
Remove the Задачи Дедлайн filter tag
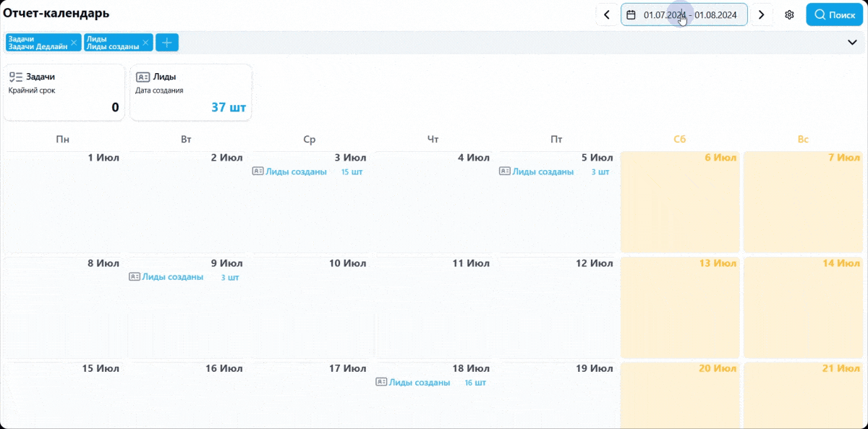point(74,43)
